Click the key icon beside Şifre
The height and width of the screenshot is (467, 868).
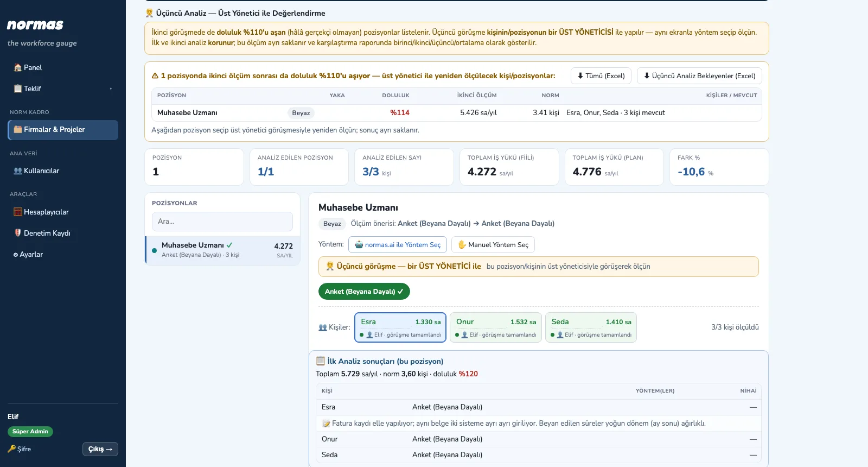[11, 449]
